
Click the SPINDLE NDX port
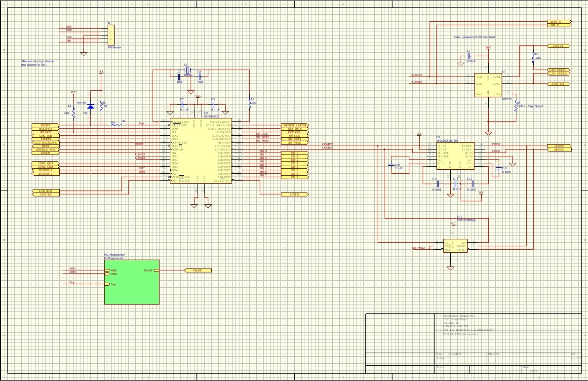(x=45, y=149)
